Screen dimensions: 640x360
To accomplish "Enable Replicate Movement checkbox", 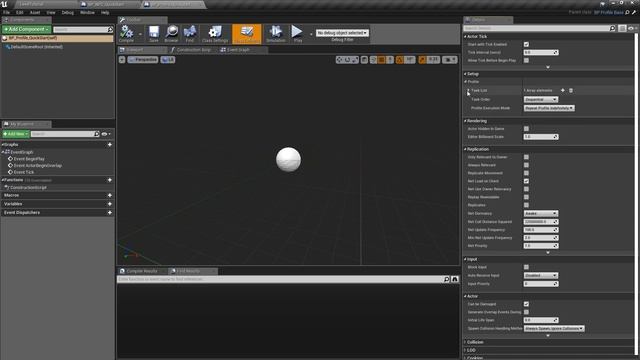I will pos(526,173).
